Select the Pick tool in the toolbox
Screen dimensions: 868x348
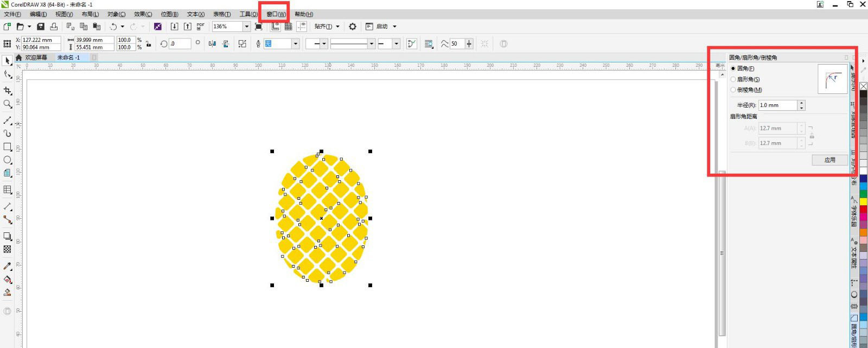coord(8,61)
